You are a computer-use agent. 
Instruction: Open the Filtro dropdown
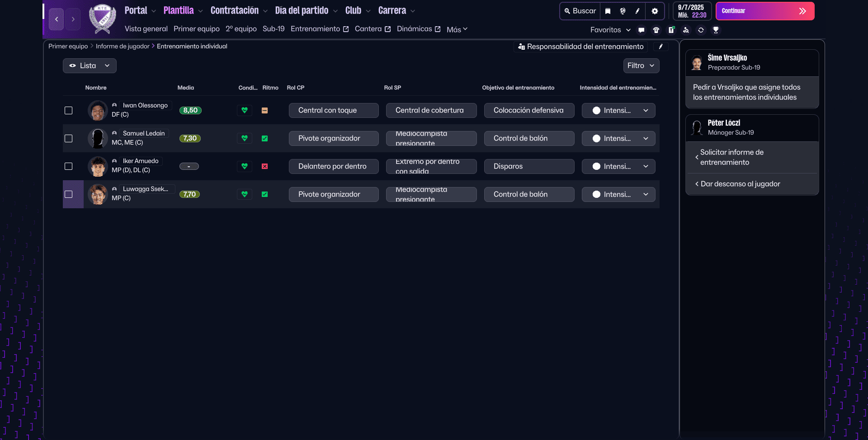point(641,66)
